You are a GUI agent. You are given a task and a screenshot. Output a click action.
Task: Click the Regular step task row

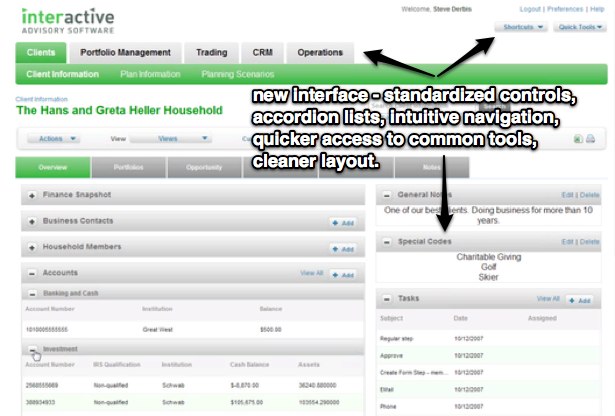(x=488, y=338)
